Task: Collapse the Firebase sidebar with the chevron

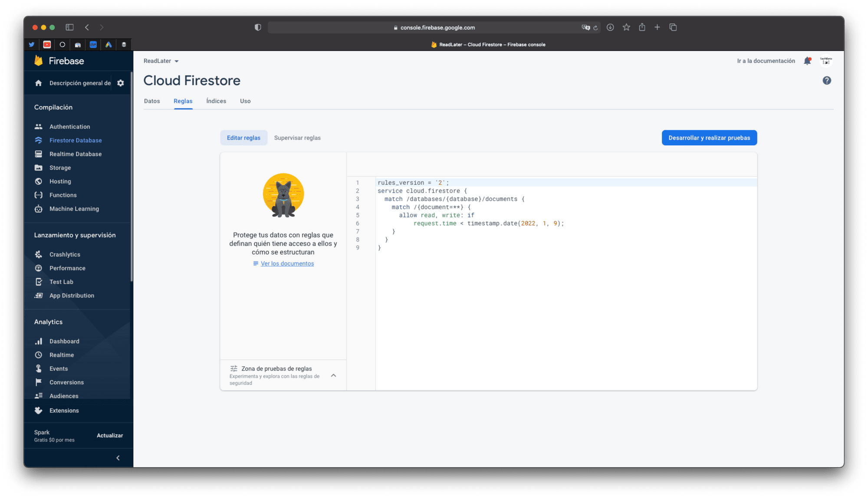Action: click(x=118, y=458)
